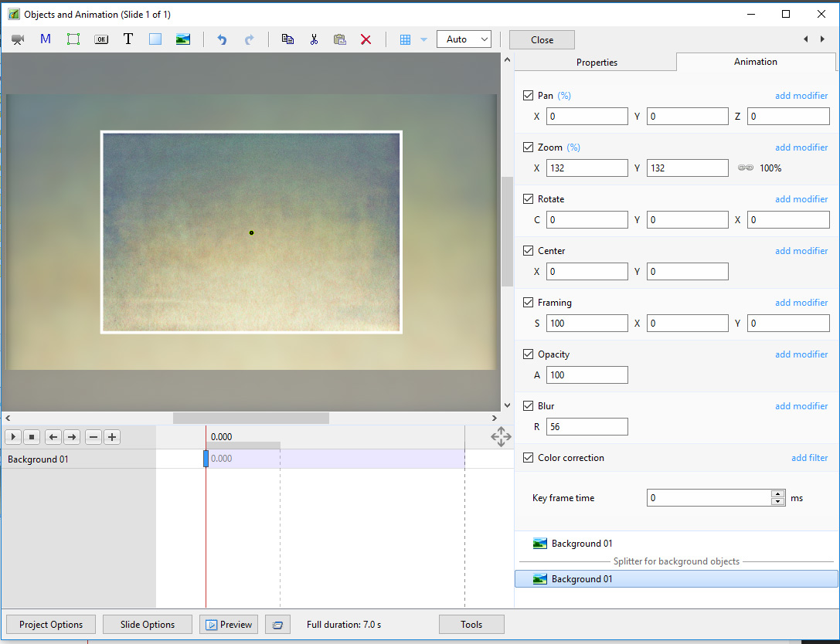Viewport: 840px width, 644px height.
Task: Add a text object with T icon
Action: point(128,39)
